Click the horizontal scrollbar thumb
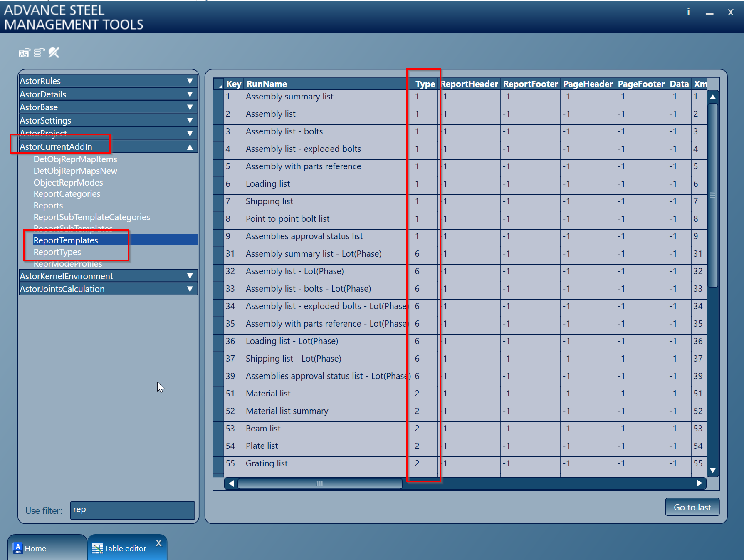This screenshot has width=744, height=560. click(x=320, y=483)
